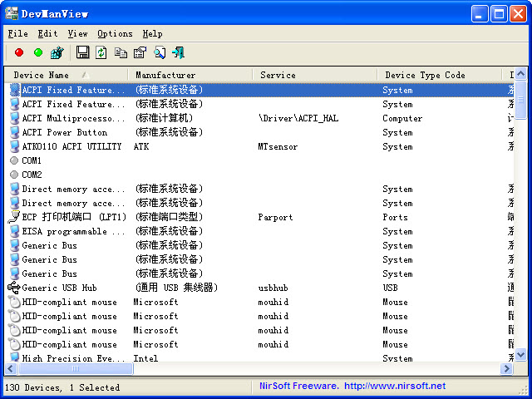Screen dimensions: 532x399
Task: Select the EISA programmable row
Action: 259,231
